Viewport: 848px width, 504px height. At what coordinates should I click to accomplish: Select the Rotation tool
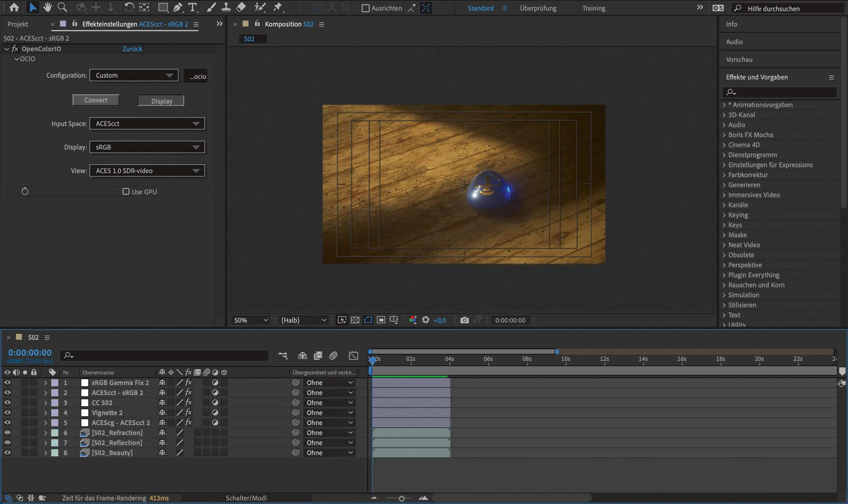click(129, 7)
